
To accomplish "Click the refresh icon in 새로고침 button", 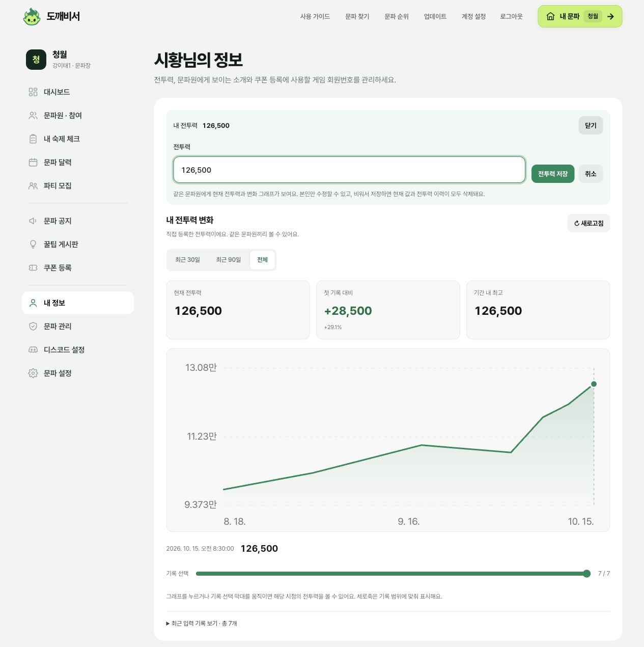I will 577,223.
